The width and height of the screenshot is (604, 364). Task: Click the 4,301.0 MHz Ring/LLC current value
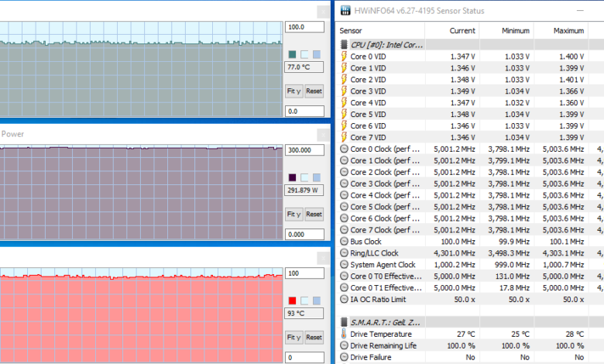tap(454, 252)
